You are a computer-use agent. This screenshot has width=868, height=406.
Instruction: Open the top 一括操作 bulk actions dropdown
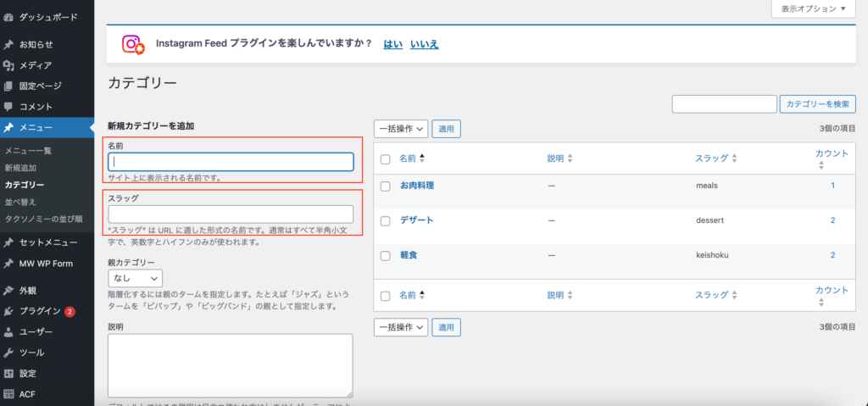(401, 129)
